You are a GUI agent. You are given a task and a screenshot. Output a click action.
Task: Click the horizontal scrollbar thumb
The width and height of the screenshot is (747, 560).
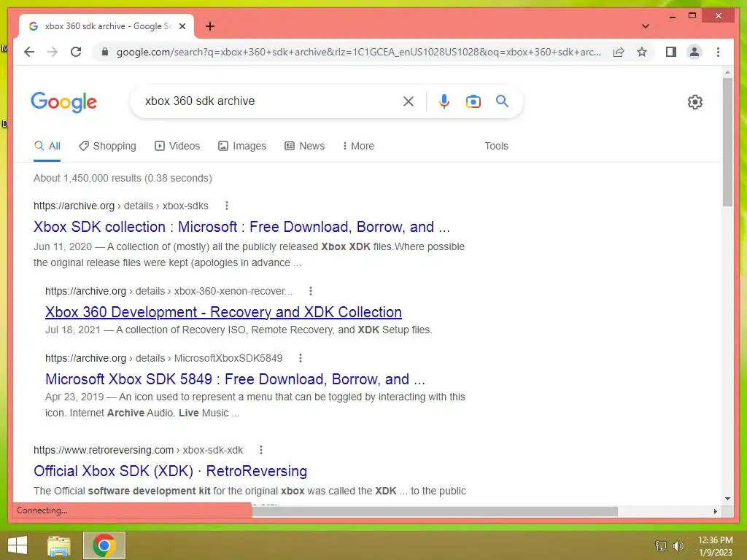[434, 511]
